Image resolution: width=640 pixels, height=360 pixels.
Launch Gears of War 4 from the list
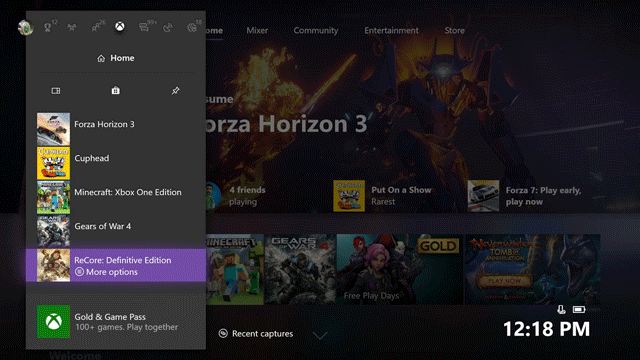click(116, 231)
